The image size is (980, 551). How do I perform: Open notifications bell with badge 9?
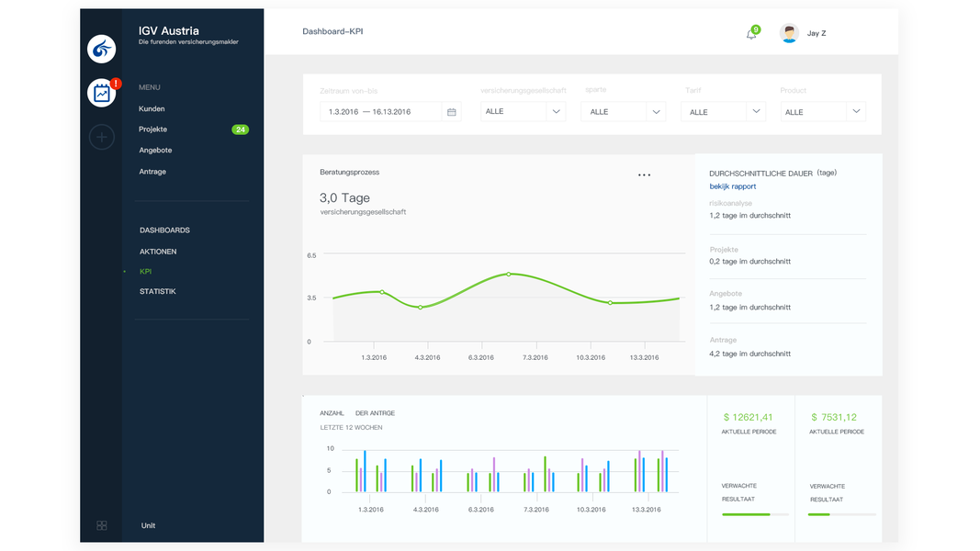coord(751,34)
